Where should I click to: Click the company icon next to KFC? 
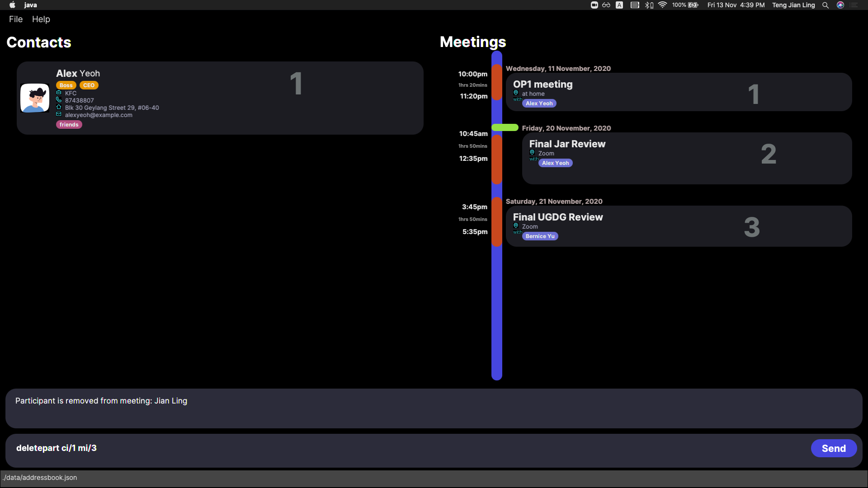click(59, 93)
